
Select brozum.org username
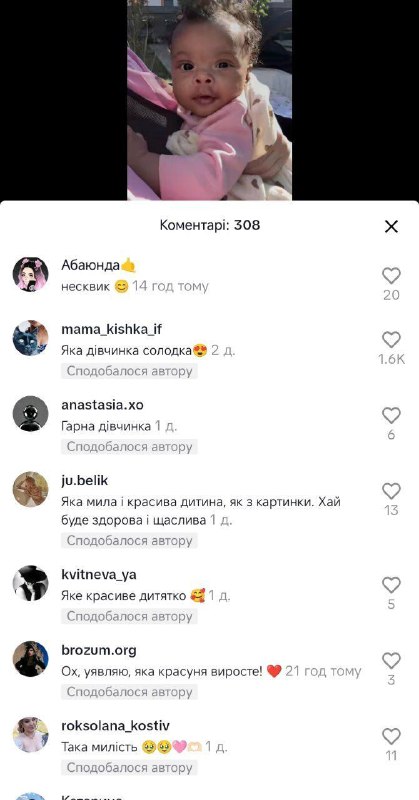pos(98,651)
